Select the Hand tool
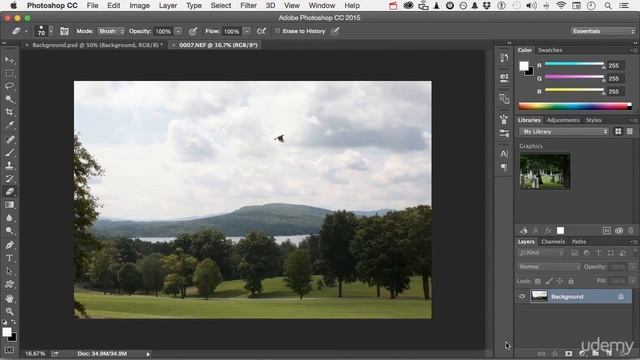Screen dimensions: 640x360 click(x=9, y=298)
